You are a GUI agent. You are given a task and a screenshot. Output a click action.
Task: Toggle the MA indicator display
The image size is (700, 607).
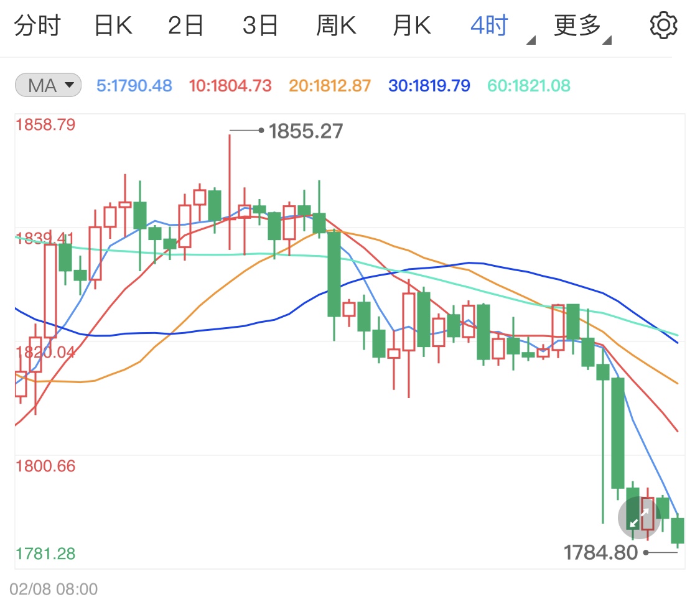coord(47,85)
